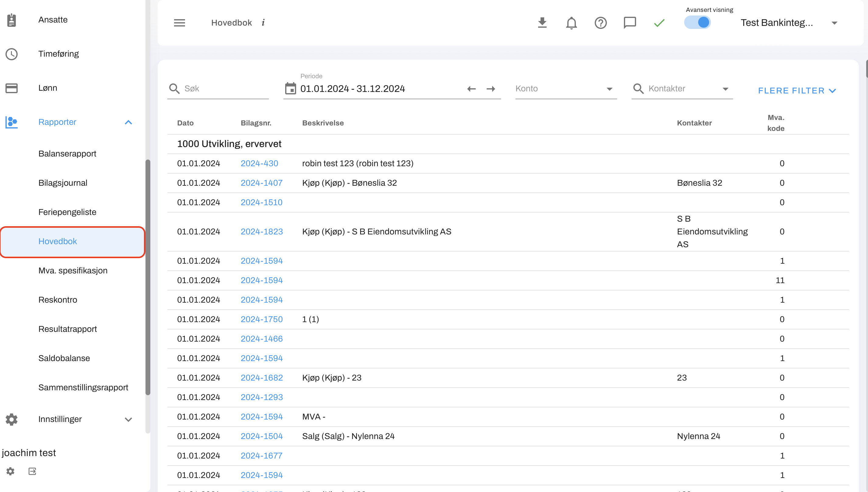Viewport: 868px width, 492px height.
Task: Click the logout icon below joachim test
Action: pyautogui.click(x=33, y=471)
